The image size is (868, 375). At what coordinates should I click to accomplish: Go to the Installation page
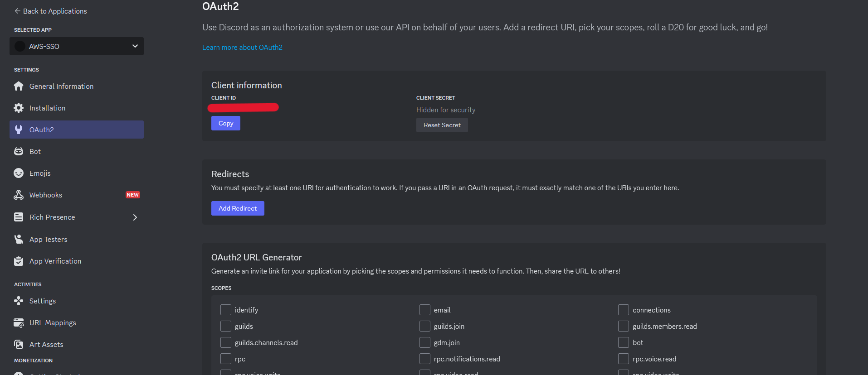click(77, 108)
